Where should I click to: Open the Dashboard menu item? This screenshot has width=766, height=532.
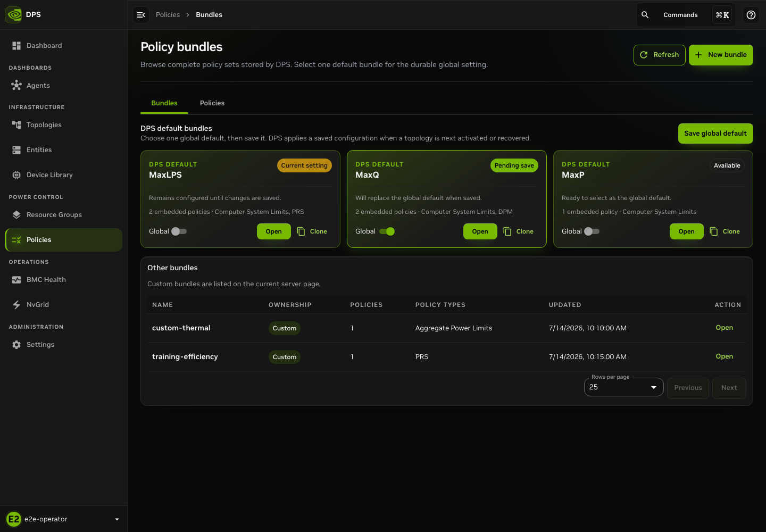[64, 46]
